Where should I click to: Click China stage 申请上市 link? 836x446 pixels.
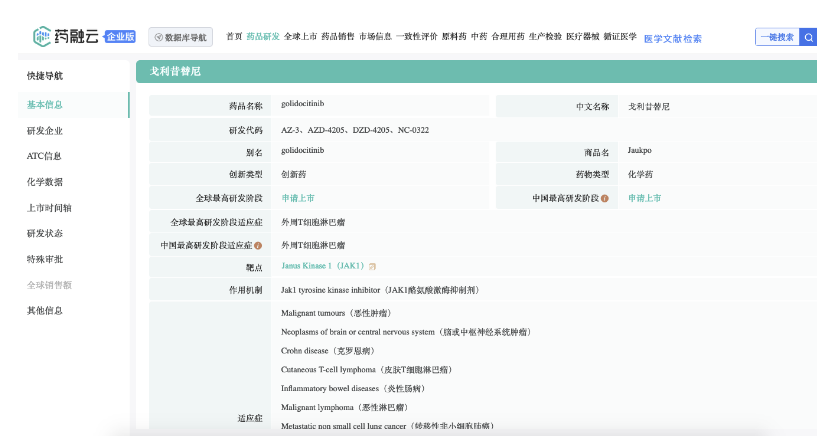click(644, 198)
